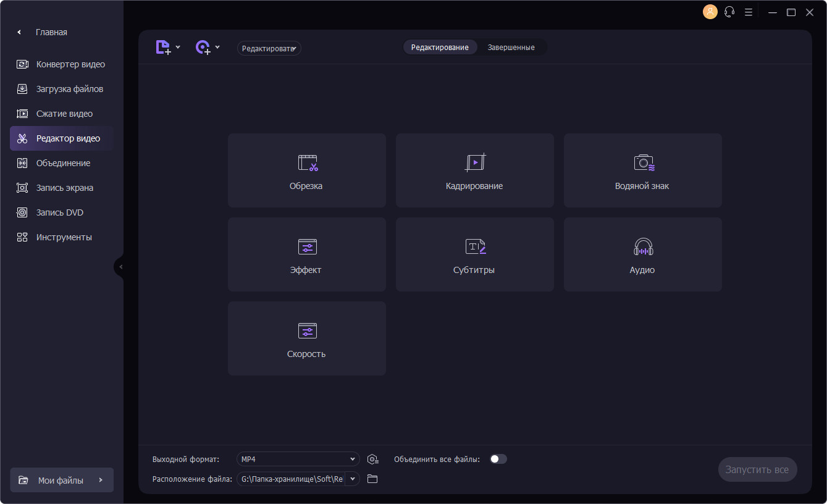The image size is (827, 504).
Task: Expand the add disc dropdown arrow
Action: pyautogui.click(x=217, y=47)
